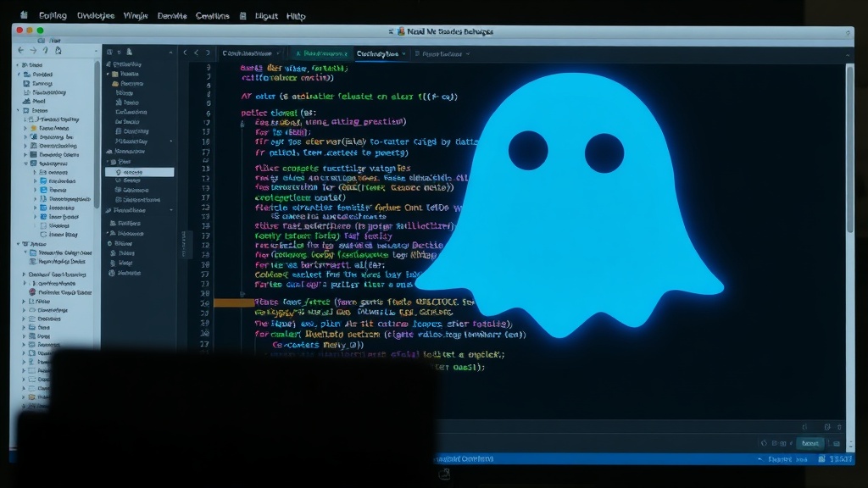Select the highlighted row in the middle dark panel
868x488 pixels.
point(140,172)
